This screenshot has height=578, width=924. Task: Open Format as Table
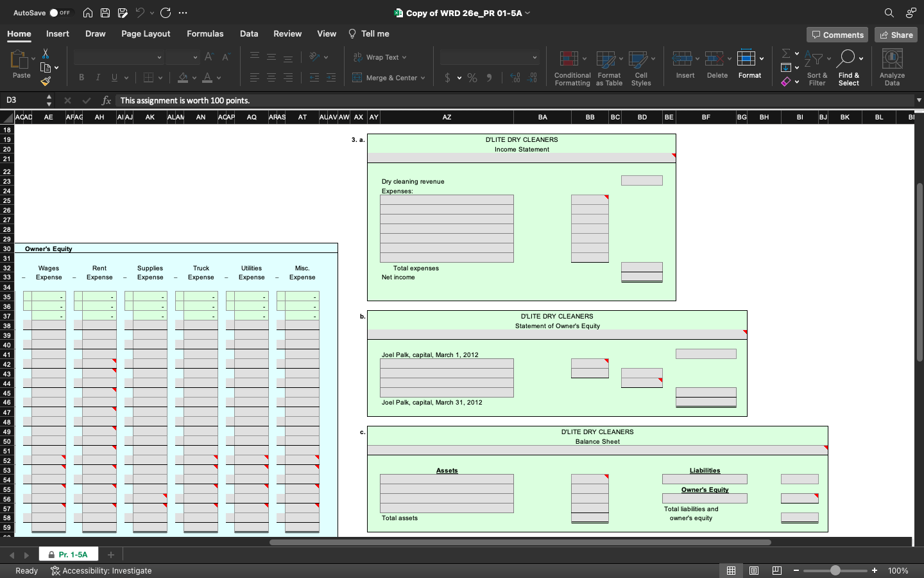click(609, 68)
